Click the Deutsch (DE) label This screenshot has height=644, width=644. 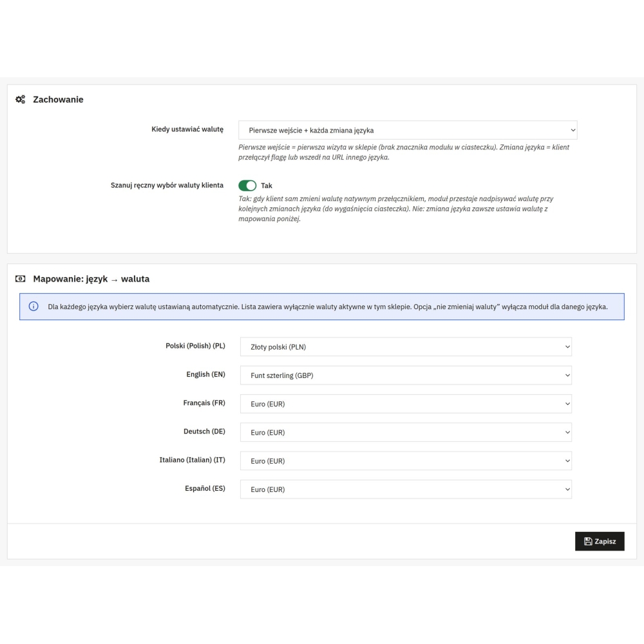point(204,431)
